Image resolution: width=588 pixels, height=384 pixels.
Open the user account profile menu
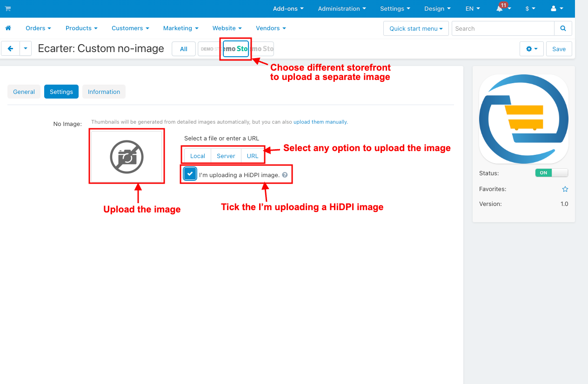pos(556,9)
